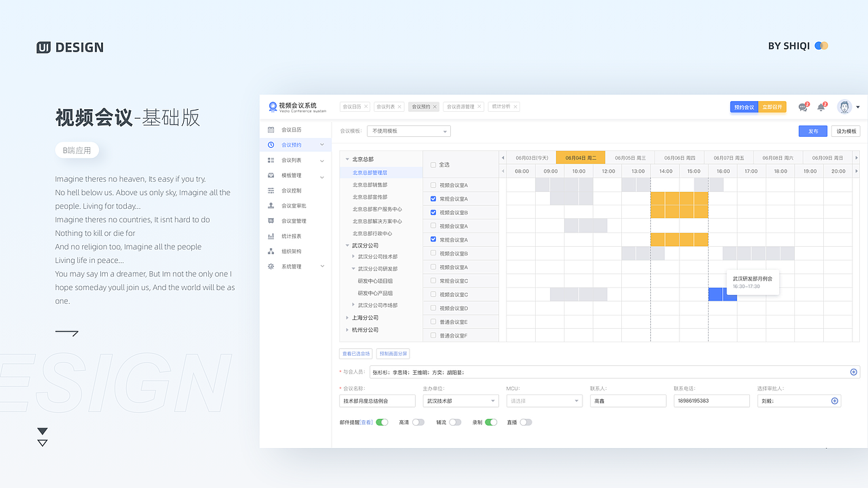This screenshot has height=488, width=868.
Task: Check the 视频会议室C checkbox
Action: click(434, 294)
